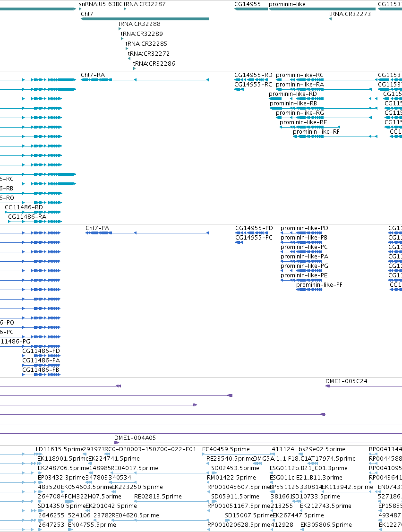Click the prominin-like-RE transcript label
This screenshot has width=402, height=532.
pos(303,122)
